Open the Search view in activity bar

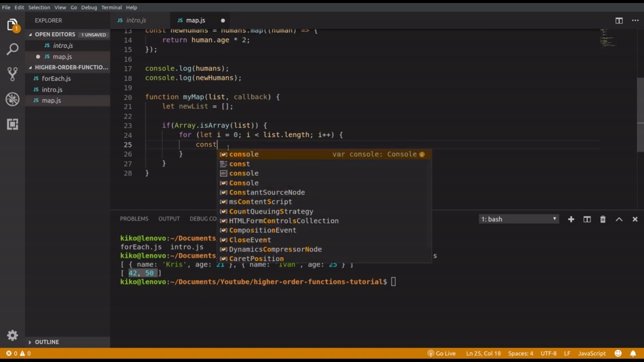[x=13, y=49]
